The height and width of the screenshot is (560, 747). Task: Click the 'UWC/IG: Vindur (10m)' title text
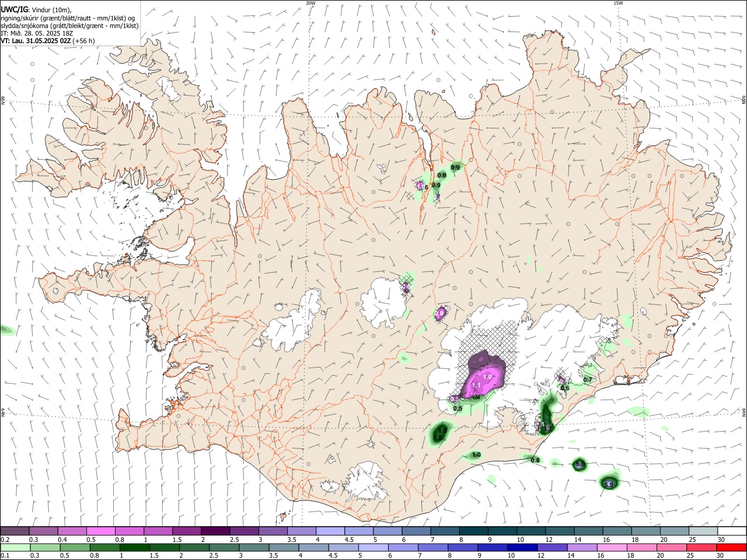click(36, 10)
